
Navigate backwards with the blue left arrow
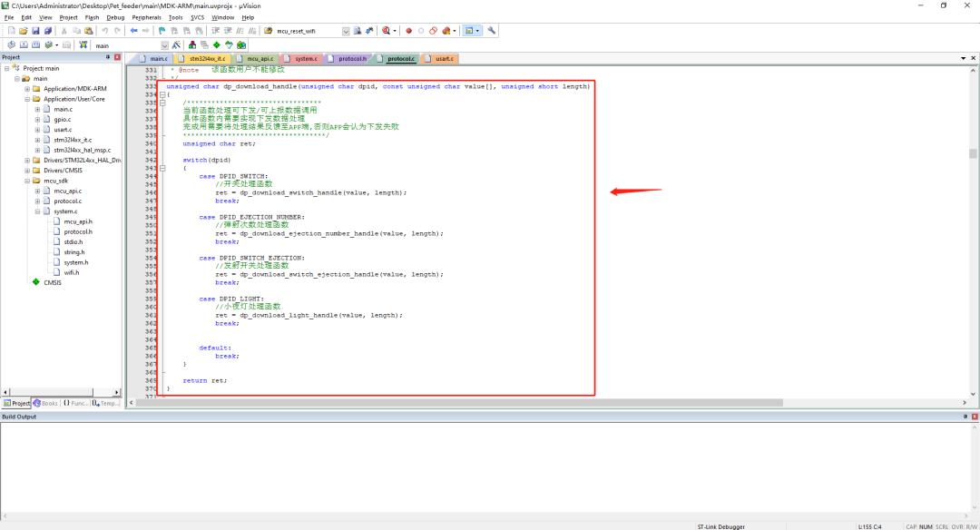[x=133, y=31]
